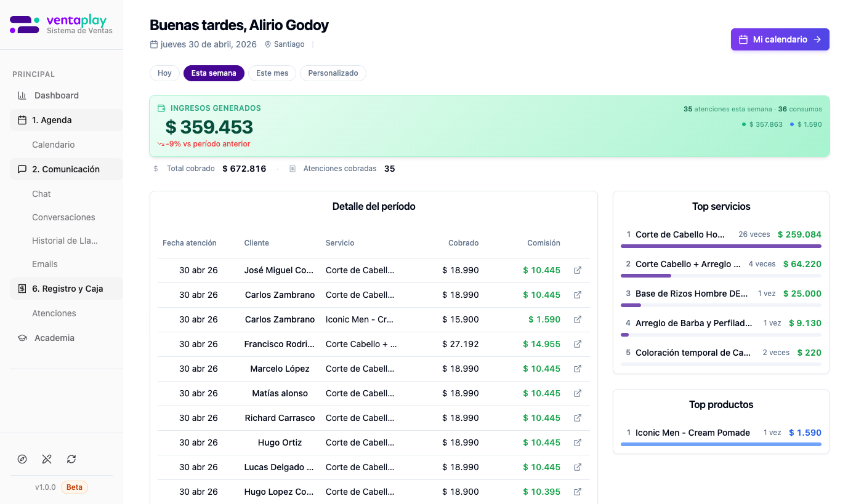This screenshot has height=504, width=856.
Task: Collapse the 2. Comunicación section
Action: [67, 169]
